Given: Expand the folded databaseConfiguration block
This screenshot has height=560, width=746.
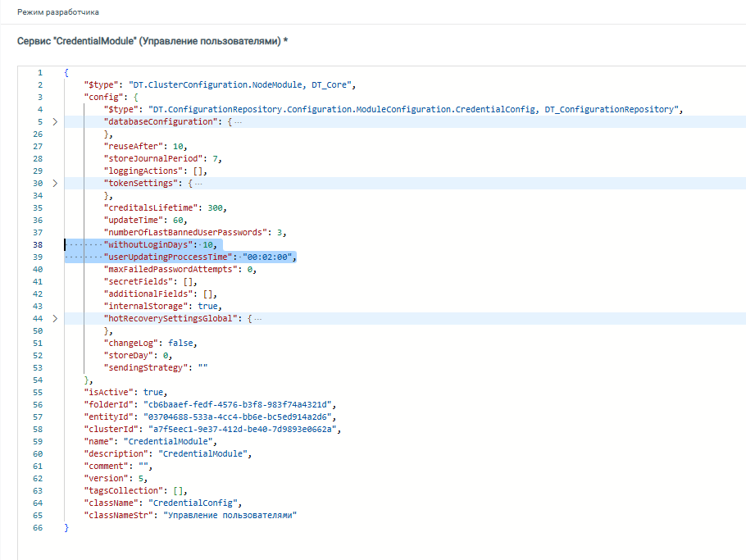Looking at the screenshot, I should click(55, 122).
